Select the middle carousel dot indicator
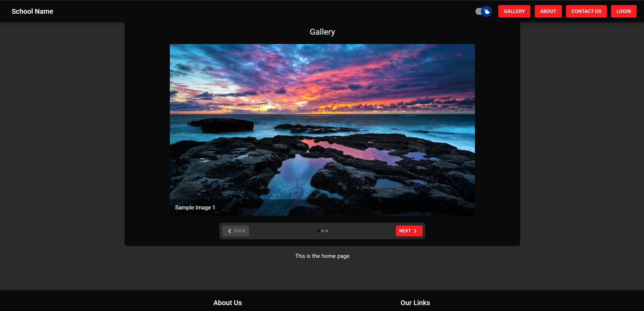 click(322, 231)
